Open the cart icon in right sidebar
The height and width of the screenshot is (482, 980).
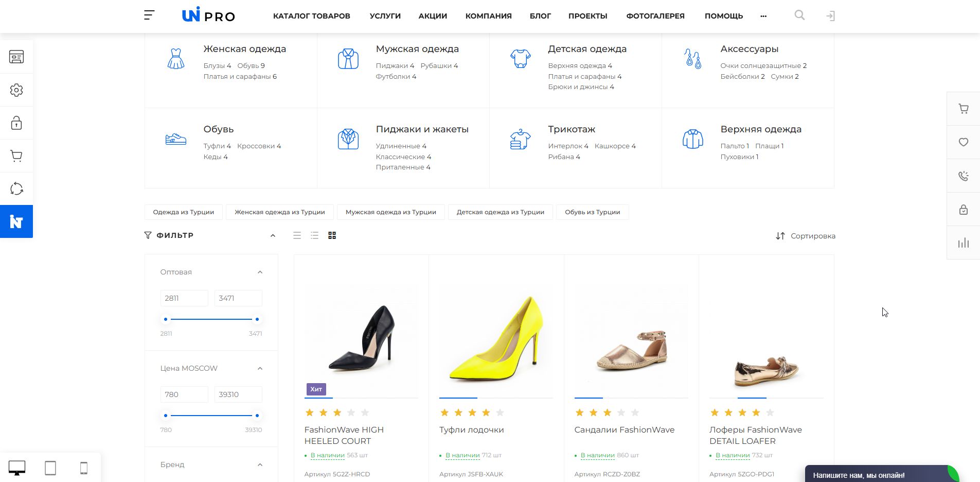[963, 109]
